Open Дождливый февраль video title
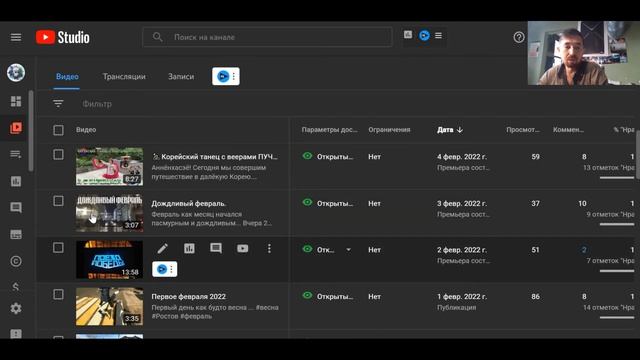The image size is (640, 360). [x=189, y=203]
